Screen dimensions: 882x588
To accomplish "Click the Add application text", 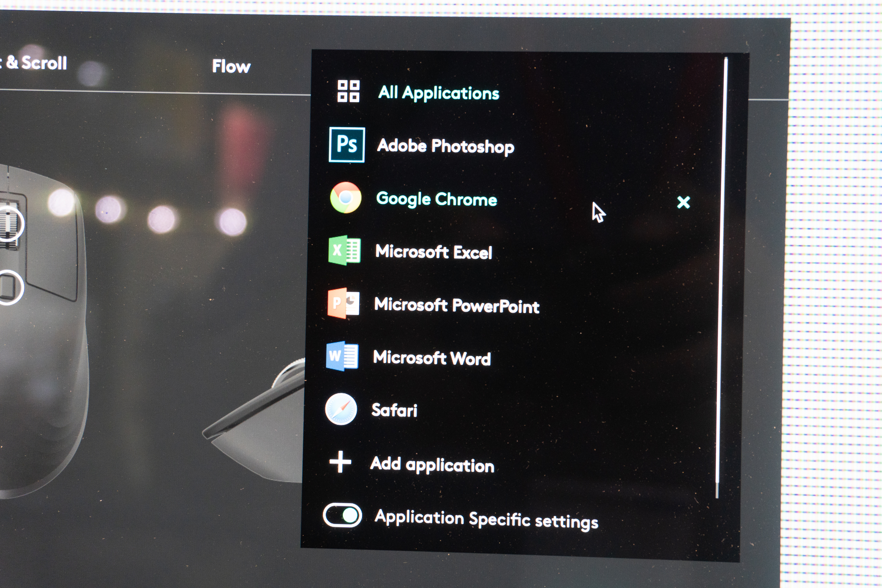I will (432, 465).
